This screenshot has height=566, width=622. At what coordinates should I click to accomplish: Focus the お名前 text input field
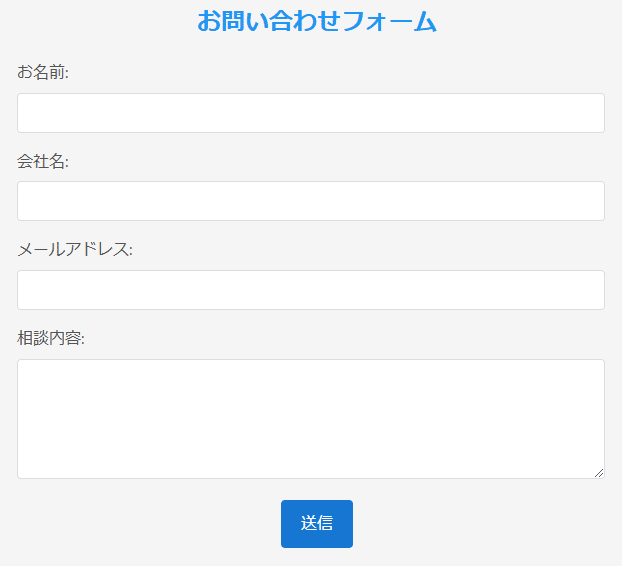click(311, 113)
